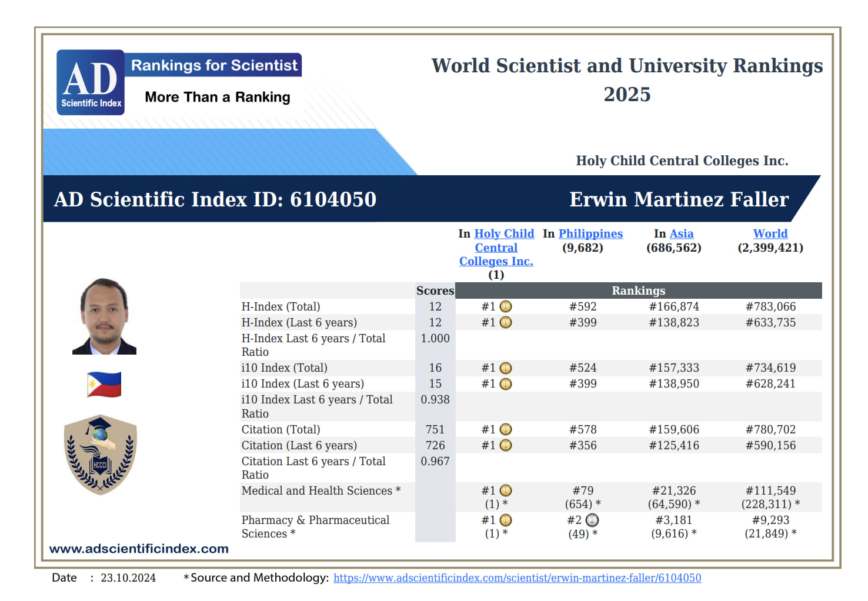Click the Philippines rank #592

tap(583, 306)
